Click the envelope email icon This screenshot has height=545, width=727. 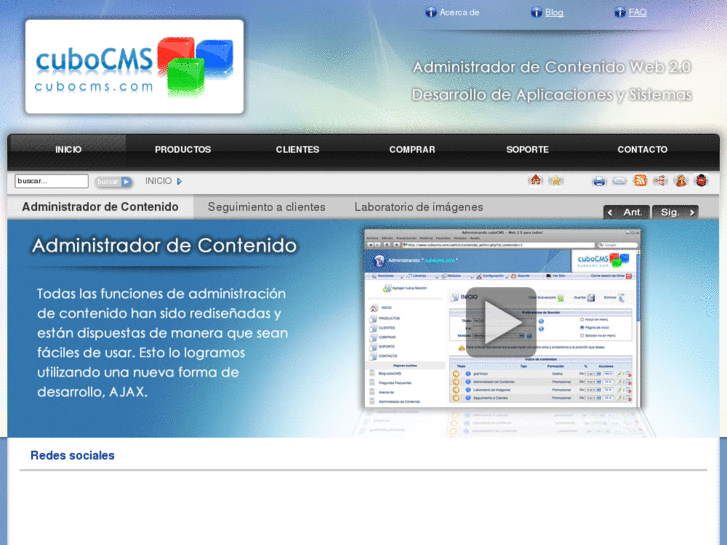click(619, 181)
